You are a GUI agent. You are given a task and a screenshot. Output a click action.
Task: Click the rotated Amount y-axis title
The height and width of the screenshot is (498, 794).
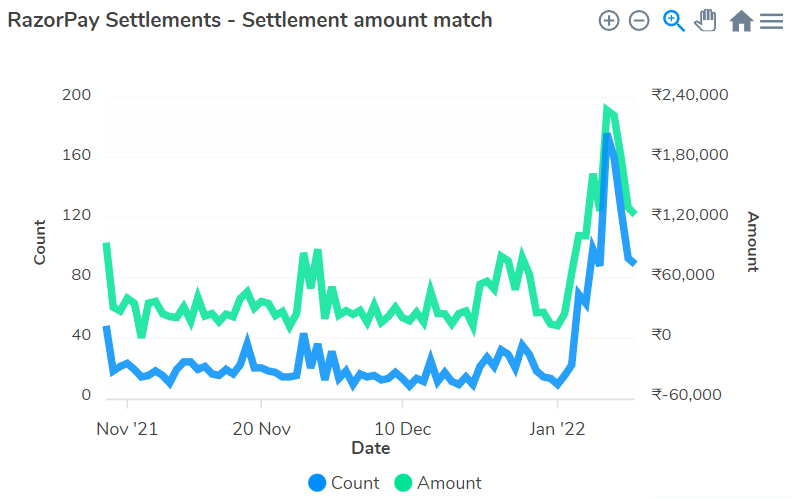click(x=753, y=242)
